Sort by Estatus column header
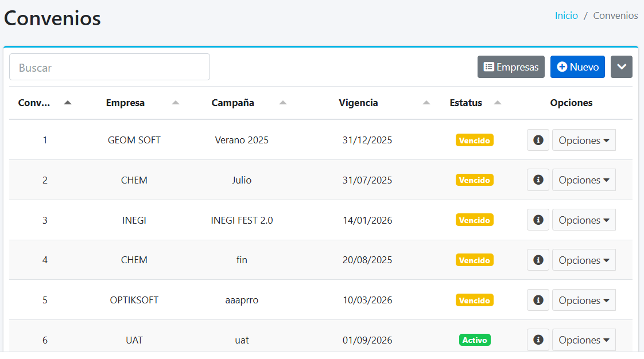Screen dimensions: 644x359 click(466, 103)
